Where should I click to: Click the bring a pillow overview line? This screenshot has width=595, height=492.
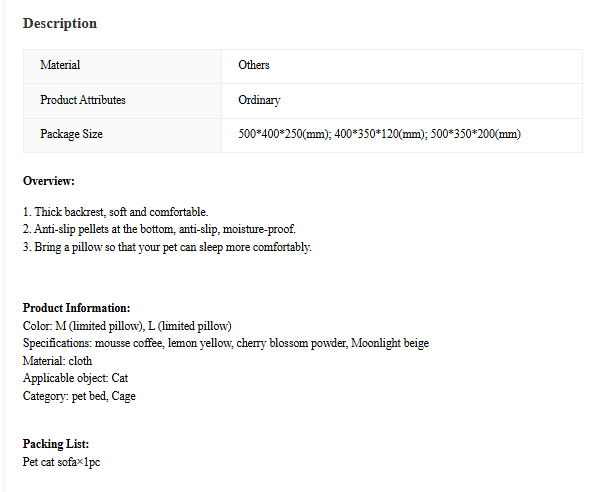coord(167,247)
